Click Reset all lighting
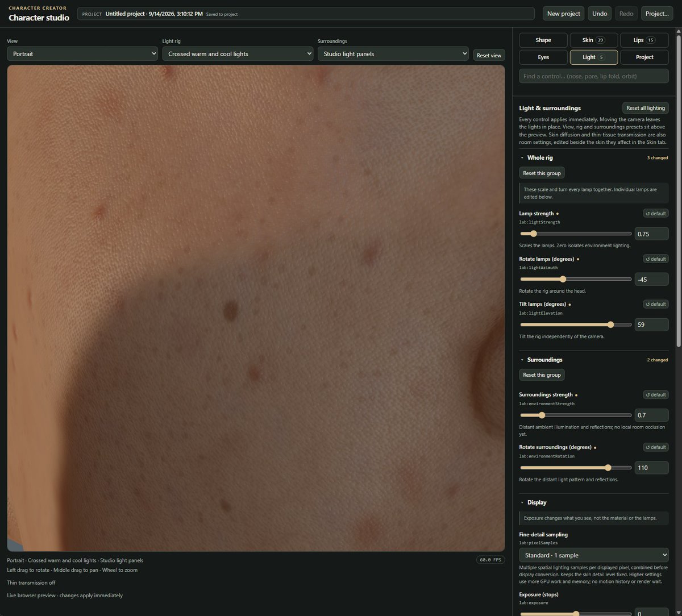 click(x=646, y=108)
